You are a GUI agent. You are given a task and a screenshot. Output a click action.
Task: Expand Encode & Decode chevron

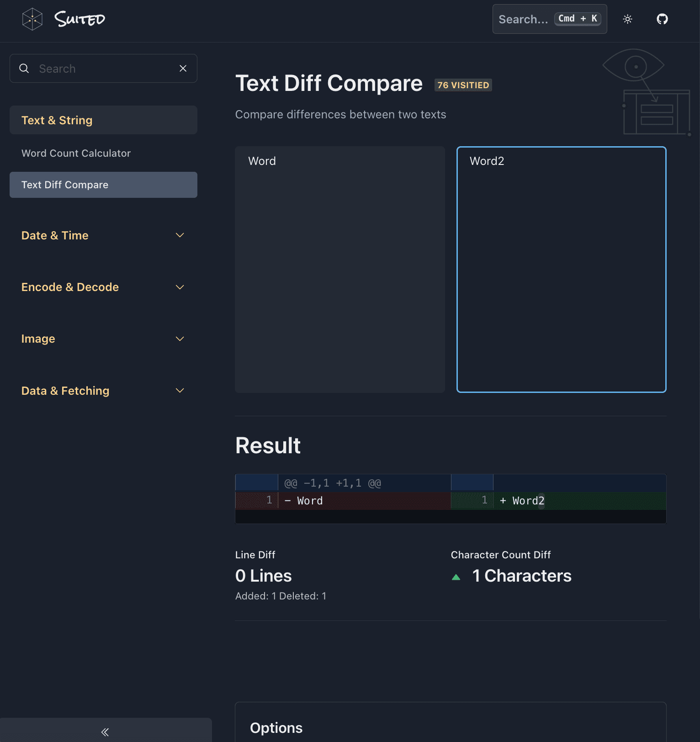(180, 287)
